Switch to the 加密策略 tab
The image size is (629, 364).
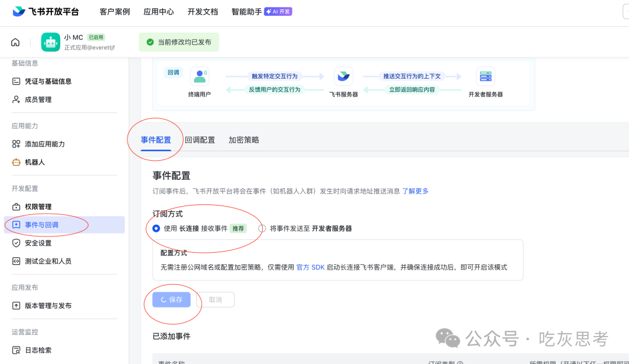244,140
